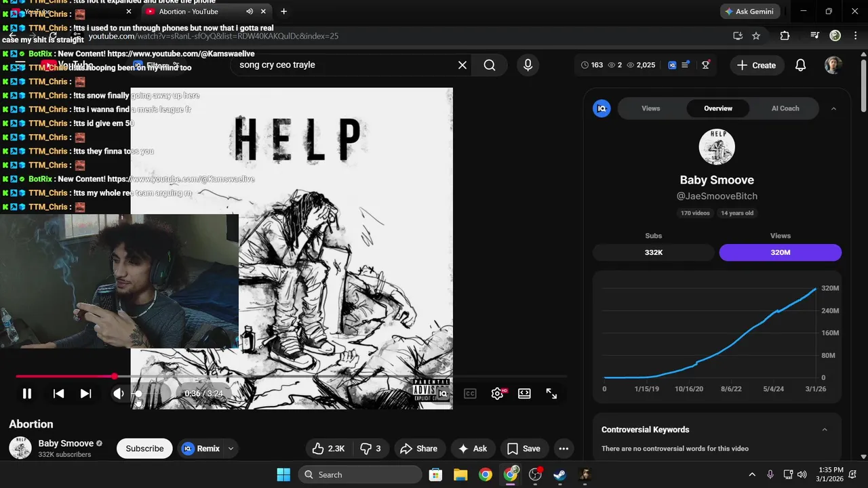
Task: Click the red video progress bar scrubber
Action: pyautogui.click(x=114, y=376)
